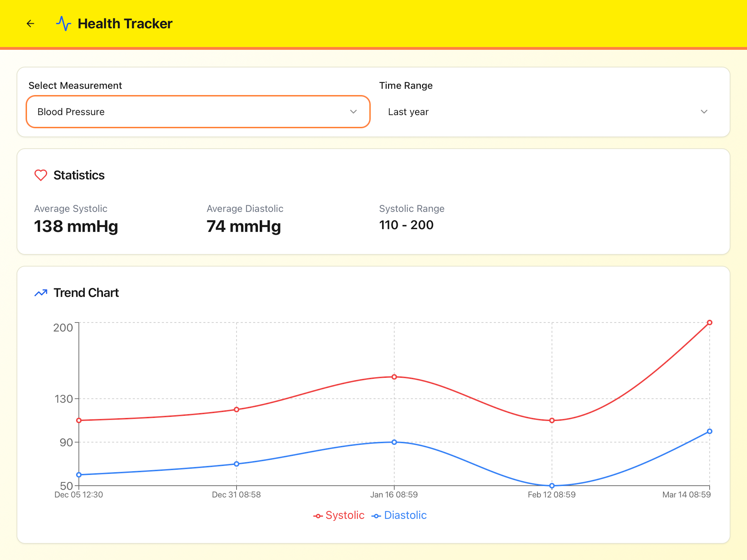Click the Average Systolic label

click(71, 209)
